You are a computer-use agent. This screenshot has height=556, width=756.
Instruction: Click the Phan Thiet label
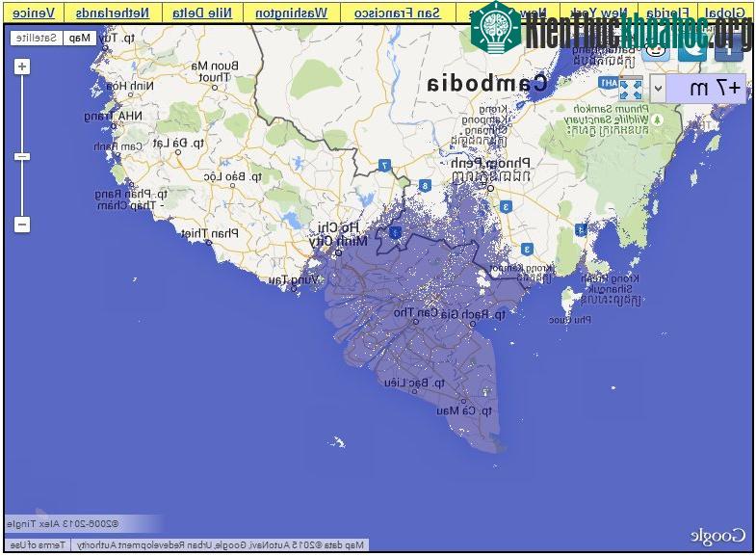click(210, 234)
